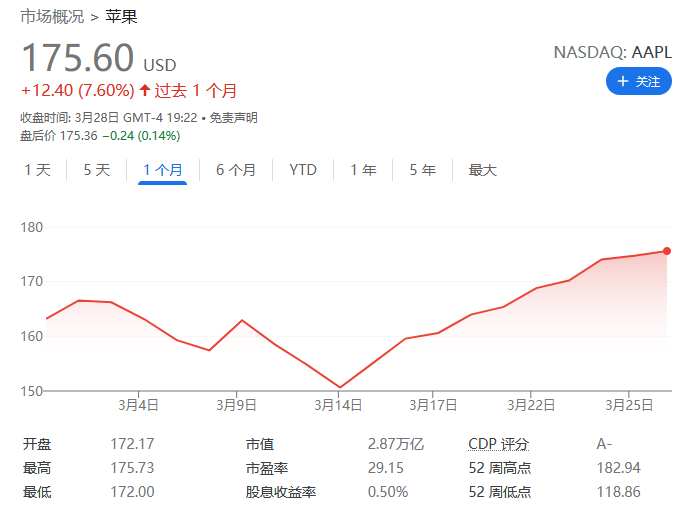Click the 52 周低点 value 118.86
Screen dimensions: 688x517
coord(618,492)
